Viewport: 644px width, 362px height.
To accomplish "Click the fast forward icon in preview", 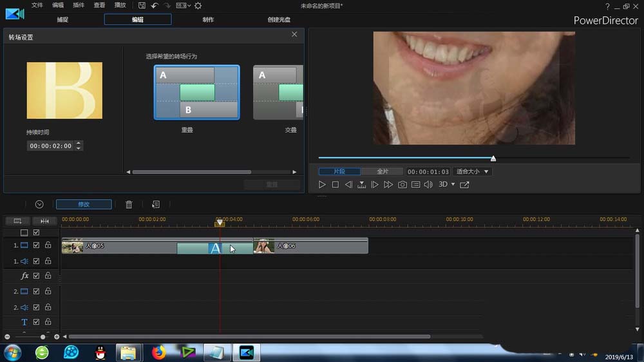I will (388, 185).
